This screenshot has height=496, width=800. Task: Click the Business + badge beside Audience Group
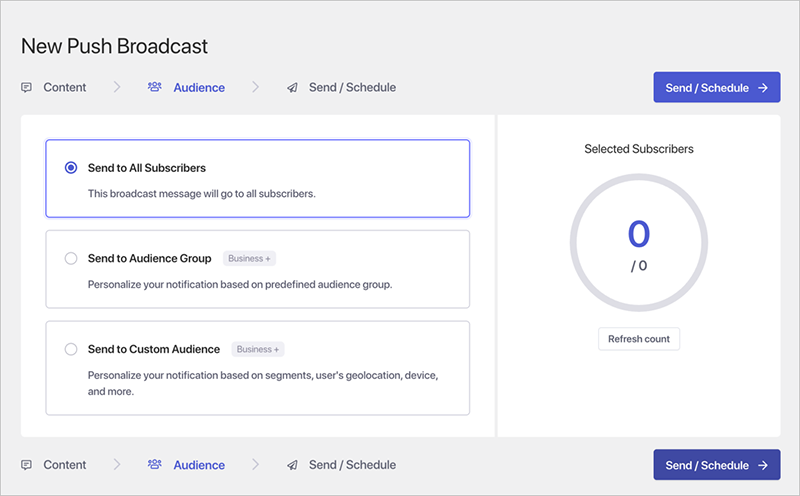click(249, 259)
